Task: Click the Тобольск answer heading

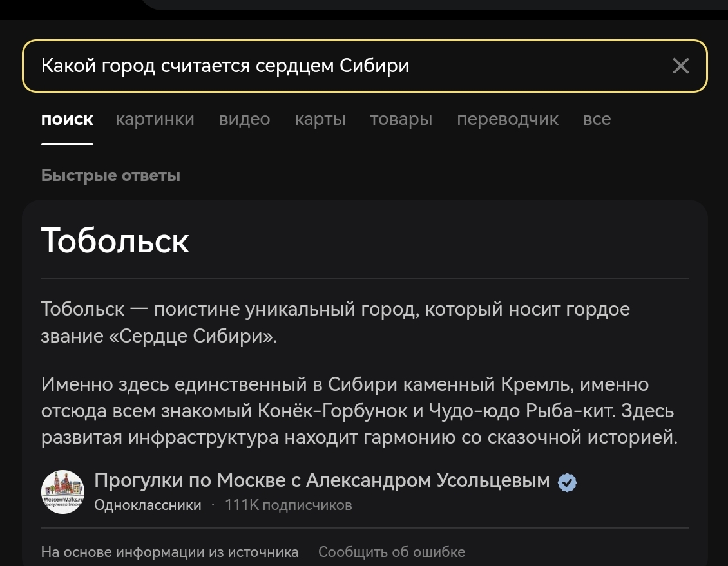Action: [115, 241]
